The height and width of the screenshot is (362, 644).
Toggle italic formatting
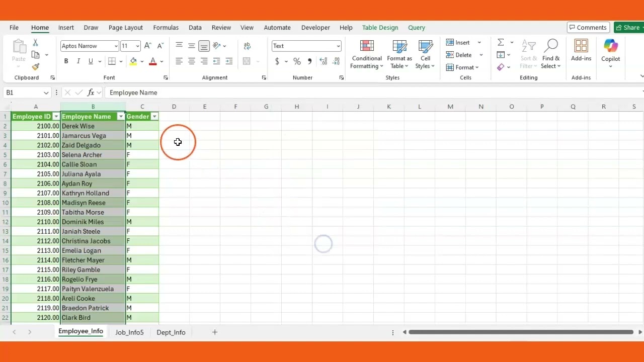tap(78, 61)
